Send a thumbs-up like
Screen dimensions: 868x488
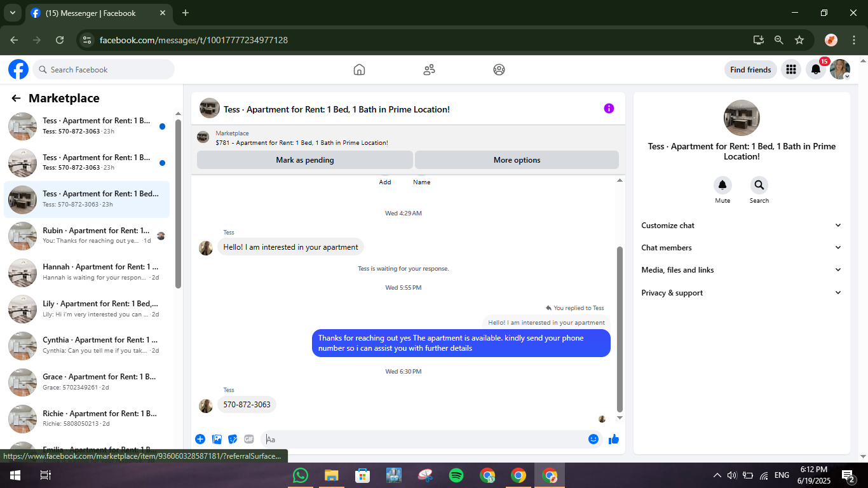[614, 439]
